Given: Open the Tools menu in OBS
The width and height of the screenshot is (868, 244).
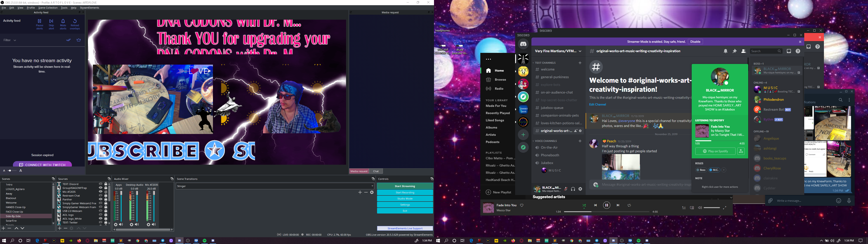Looking at the screenshot, I should (x=64, y=8).
